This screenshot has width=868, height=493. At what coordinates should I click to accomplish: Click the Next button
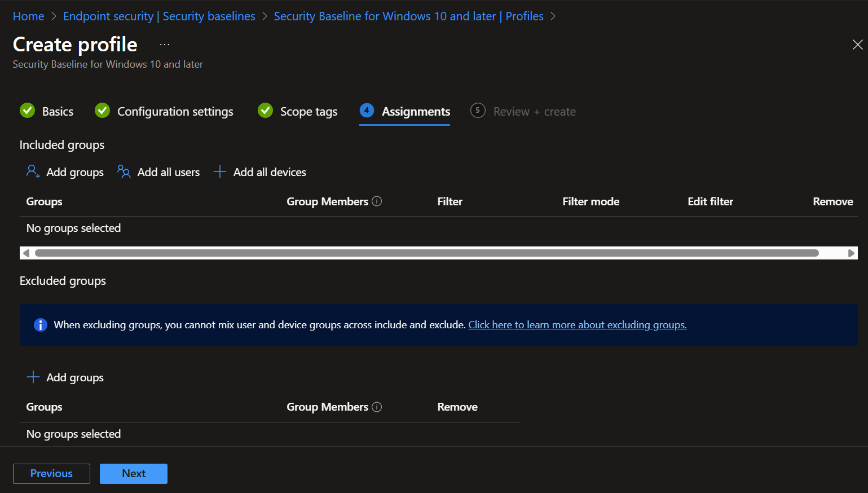point(134,474)
